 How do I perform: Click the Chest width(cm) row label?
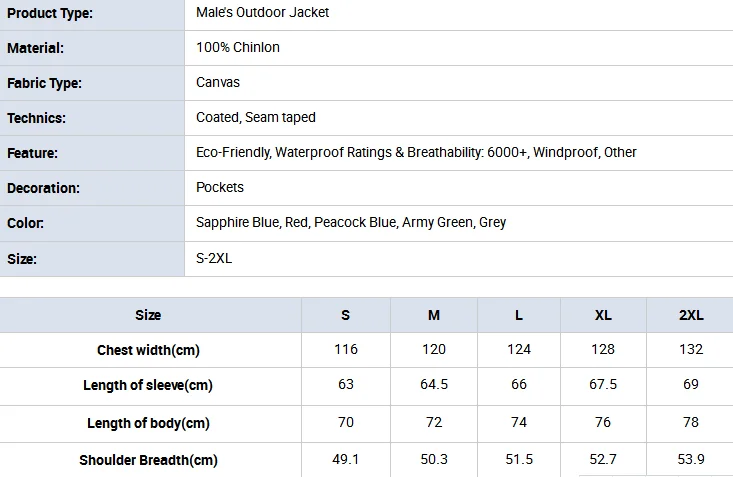[x=148, y=350]
